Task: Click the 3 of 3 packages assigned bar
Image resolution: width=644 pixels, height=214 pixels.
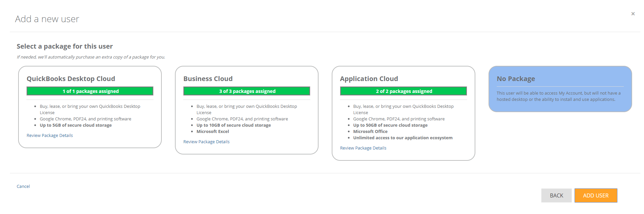Action: click(x=247, y=91)
